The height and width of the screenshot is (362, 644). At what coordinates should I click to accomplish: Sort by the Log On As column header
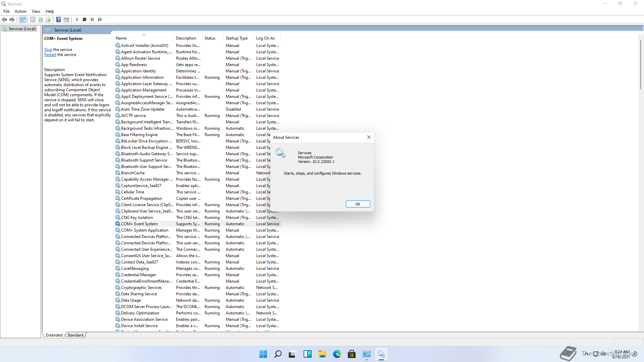click(x=267, y=38)
